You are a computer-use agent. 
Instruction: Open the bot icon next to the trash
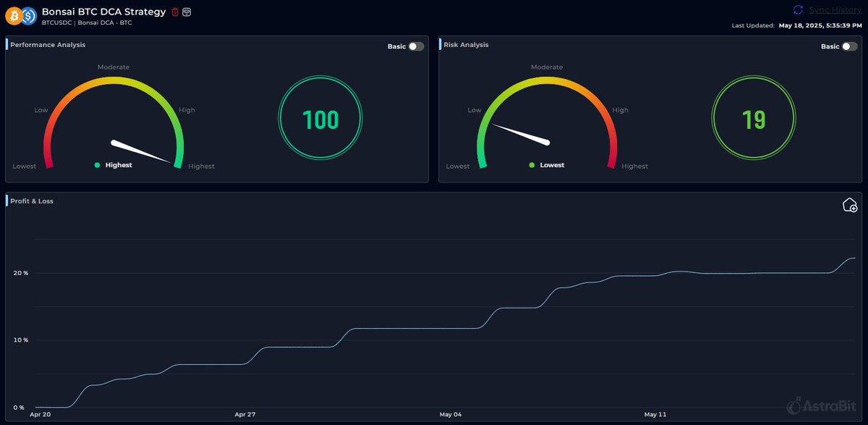tap(187, 12)
